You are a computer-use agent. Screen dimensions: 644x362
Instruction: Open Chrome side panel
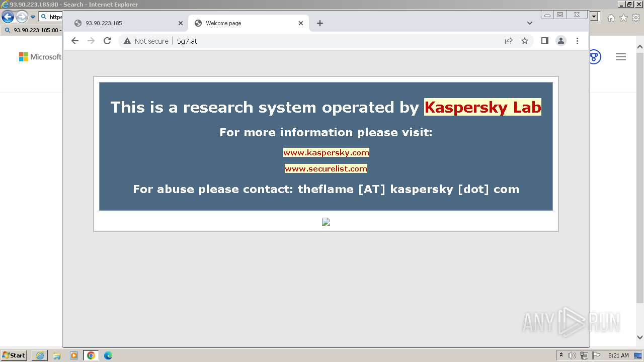point(545,41)
